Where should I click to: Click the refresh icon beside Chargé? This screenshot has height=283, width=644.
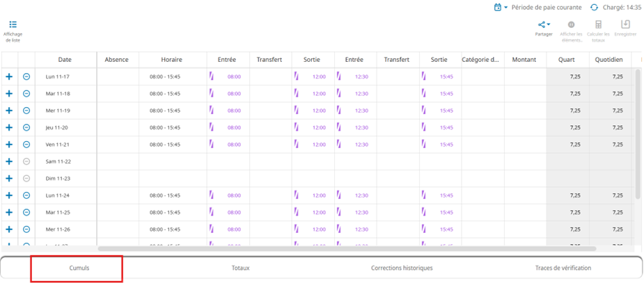click(x=594, y=7)
